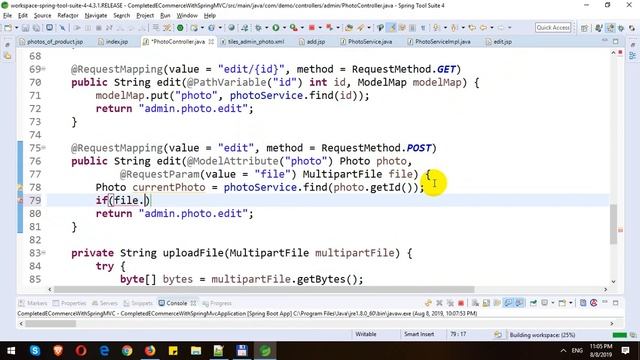
Task: Switch to tiles_admin_photo.xml editor tab
Action: pyautogui.click(x=252, y=42)
